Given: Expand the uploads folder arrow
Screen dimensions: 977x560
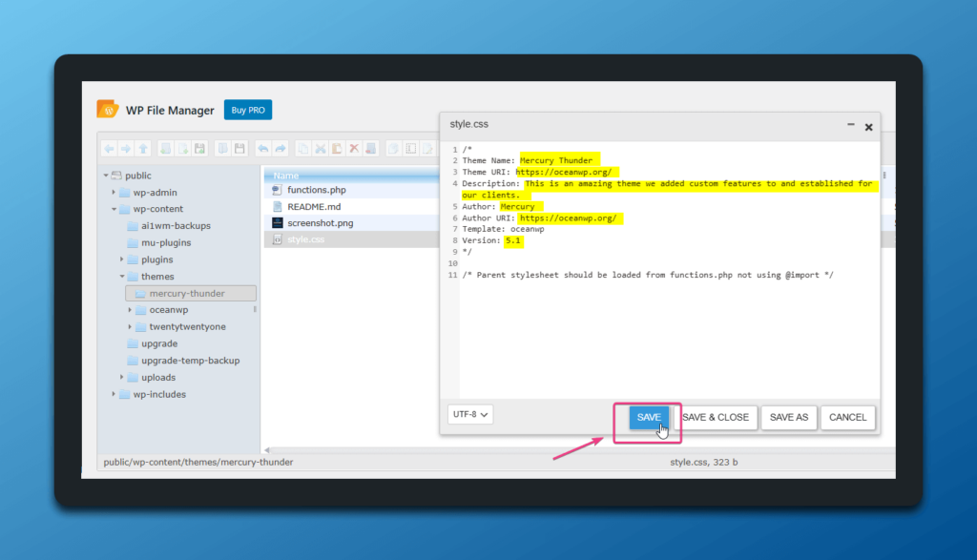Looking at the screenshot, I should point(121,377).
